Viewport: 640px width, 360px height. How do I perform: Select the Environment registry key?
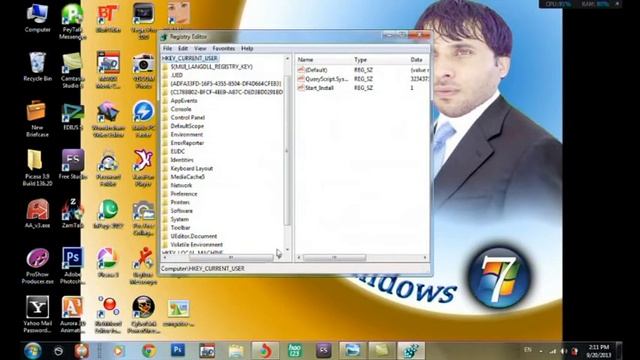(187, 135)
